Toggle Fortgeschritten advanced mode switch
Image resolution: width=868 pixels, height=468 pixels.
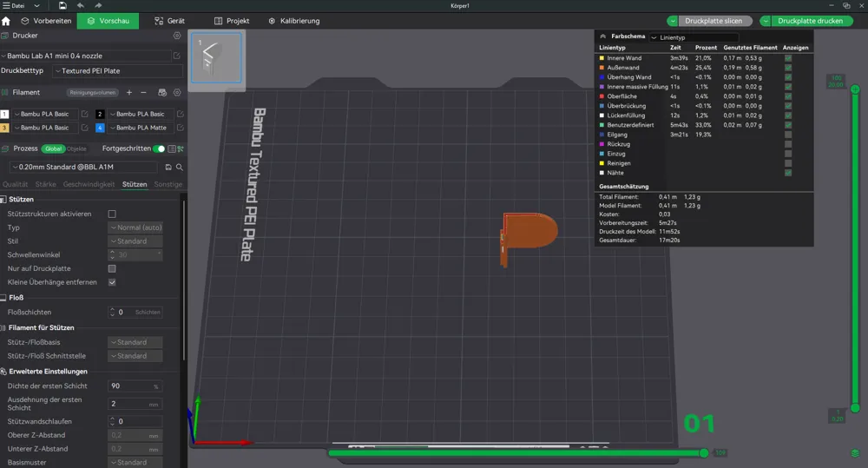coord(159,149)
